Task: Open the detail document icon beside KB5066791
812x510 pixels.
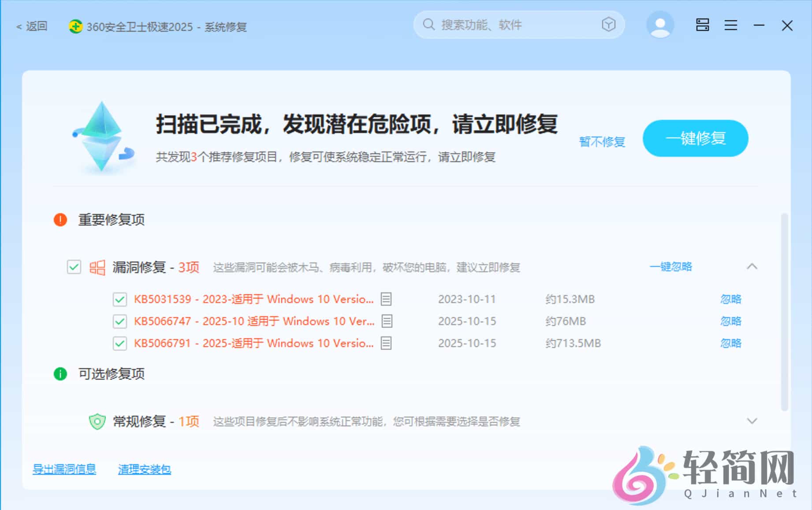Action: click(x=386, y=343)
